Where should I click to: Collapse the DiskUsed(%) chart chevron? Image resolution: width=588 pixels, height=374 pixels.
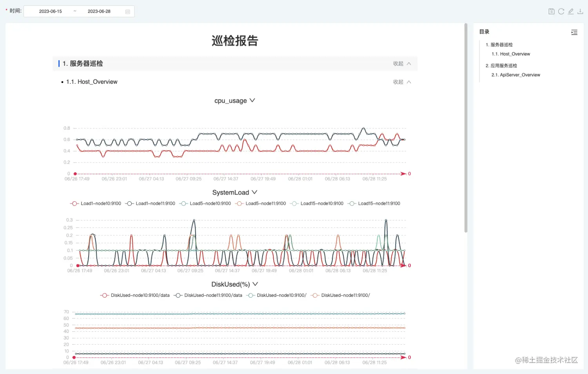(x=255, y=284)
